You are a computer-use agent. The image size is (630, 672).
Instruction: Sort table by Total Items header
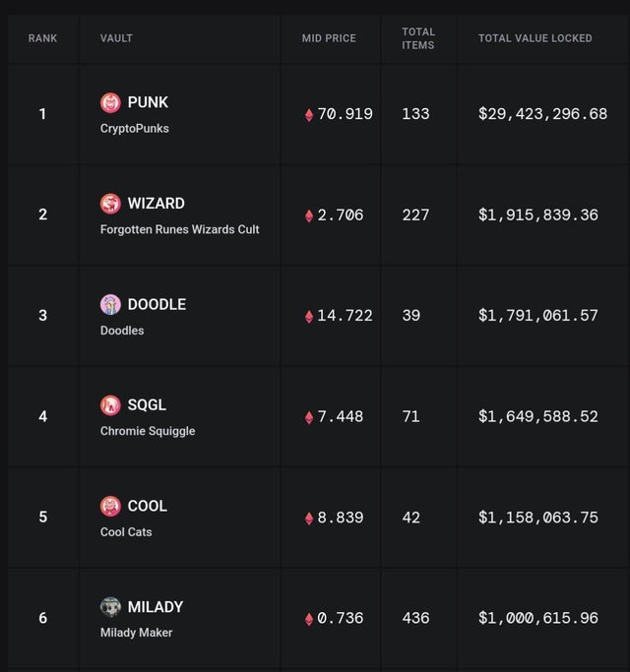418,38
